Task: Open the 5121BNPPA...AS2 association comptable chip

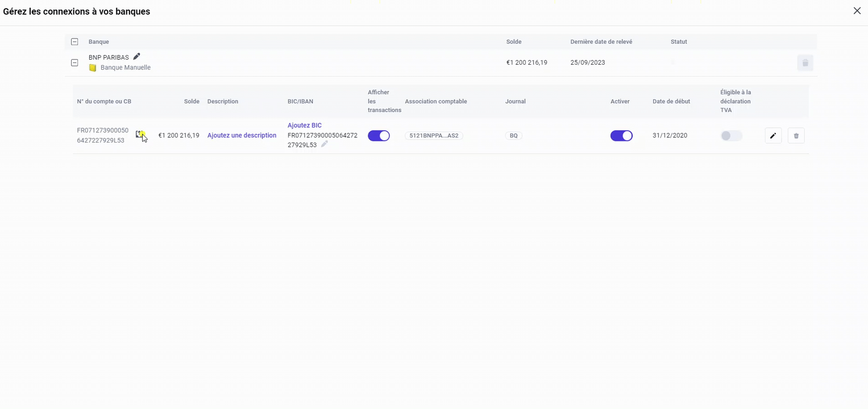Action: click(434, 135)
